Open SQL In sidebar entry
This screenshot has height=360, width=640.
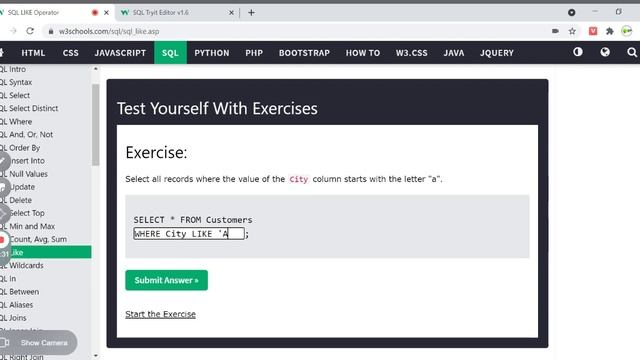8,278
